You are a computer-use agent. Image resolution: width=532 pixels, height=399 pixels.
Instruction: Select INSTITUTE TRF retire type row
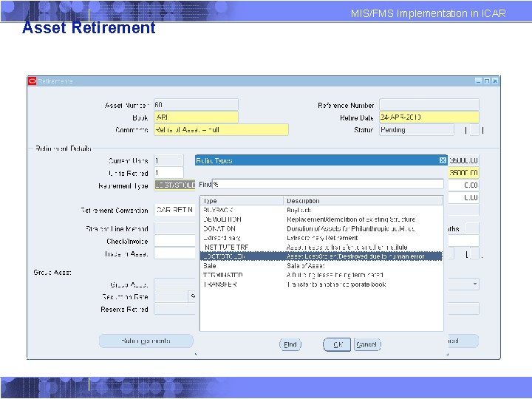pos(321,247)
